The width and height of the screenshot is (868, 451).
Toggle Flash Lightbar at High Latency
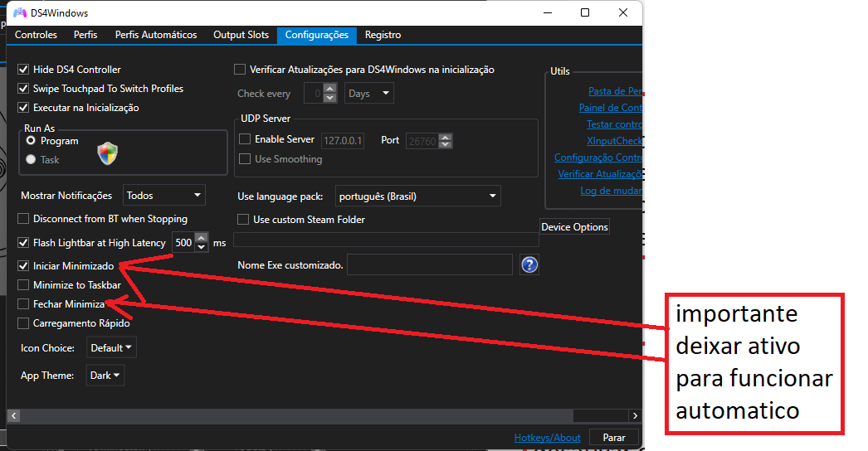[23, 242]
